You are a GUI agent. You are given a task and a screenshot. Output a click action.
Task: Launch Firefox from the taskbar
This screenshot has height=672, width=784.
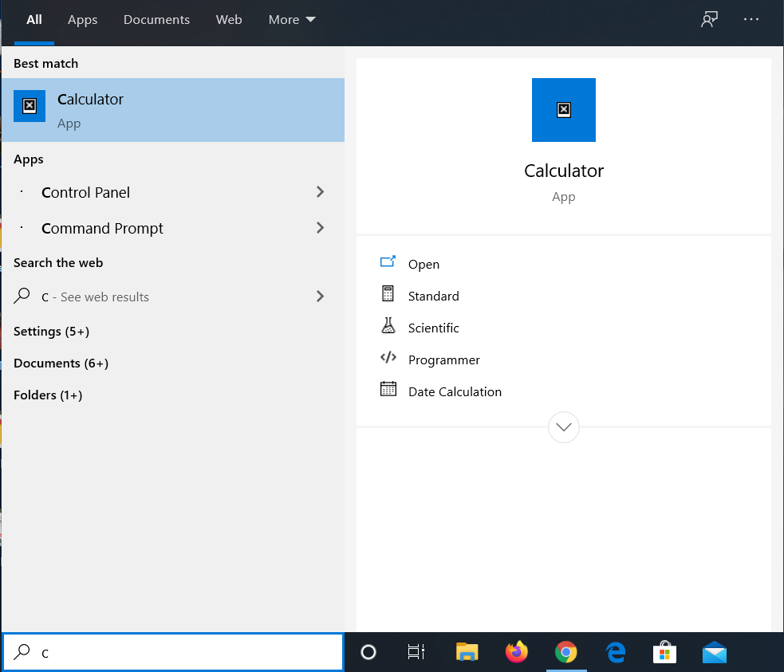[x=517, y=652]
